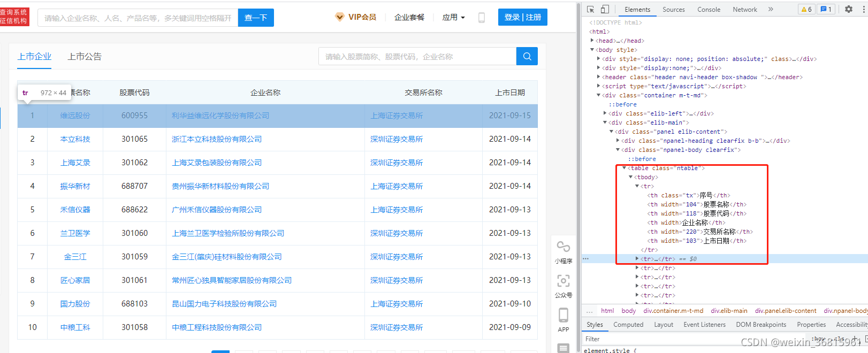Image resolution: width=868 pixels, height=353 pixels.
Task: Open 利华益维远化学股份有限公司 link
Action: (220, 116)
